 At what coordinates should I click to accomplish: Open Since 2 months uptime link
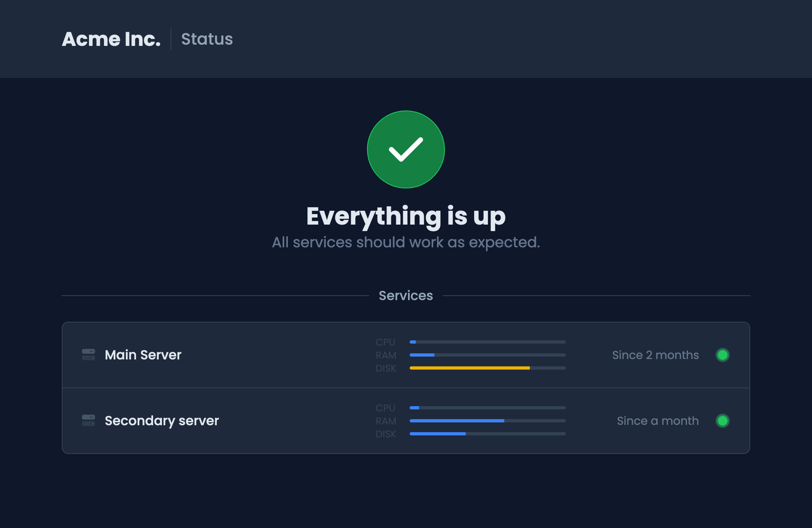coord(655,355)
